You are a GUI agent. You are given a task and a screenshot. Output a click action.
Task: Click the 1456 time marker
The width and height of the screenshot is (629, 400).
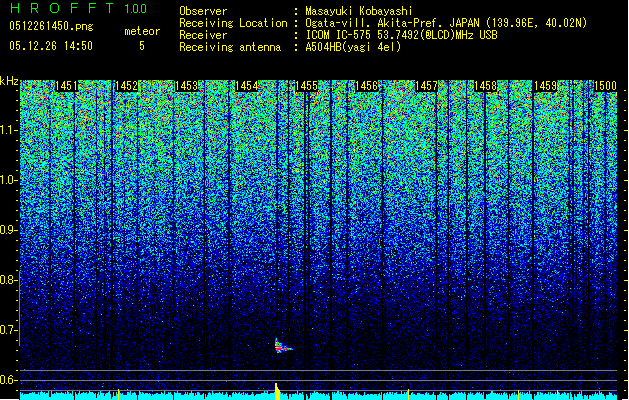367,86
